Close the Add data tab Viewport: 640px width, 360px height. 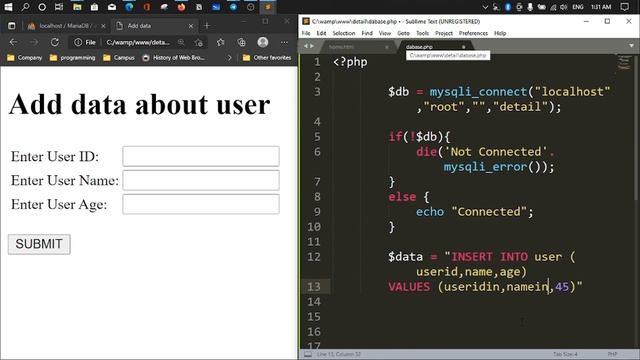[x=191, y=26]
